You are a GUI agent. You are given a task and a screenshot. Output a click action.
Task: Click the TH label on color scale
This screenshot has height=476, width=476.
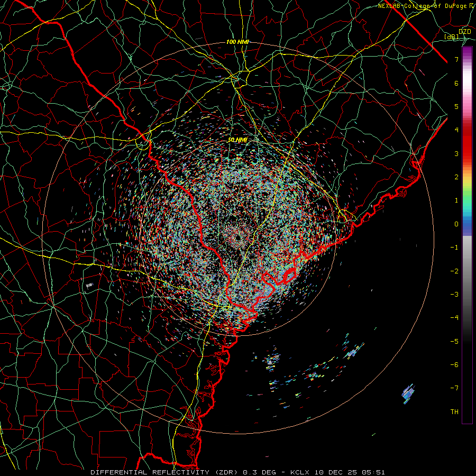(x=454, y=412)
